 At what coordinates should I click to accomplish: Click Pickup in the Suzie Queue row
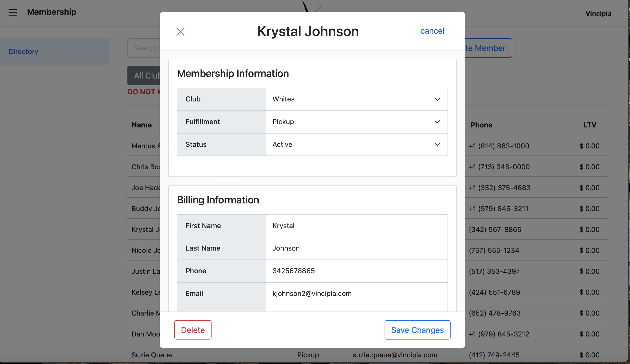308,355
